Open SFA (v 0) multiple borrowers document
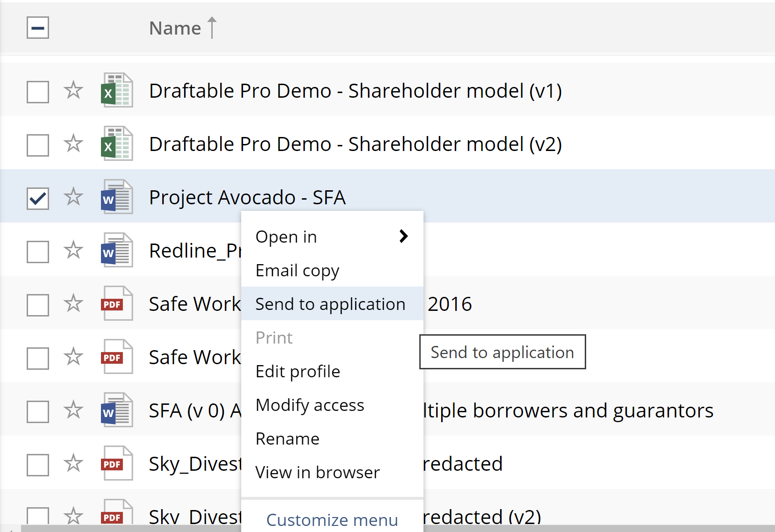Image resolution: width=775 pixels, height=532 pixels. click(x=195, y=410)
